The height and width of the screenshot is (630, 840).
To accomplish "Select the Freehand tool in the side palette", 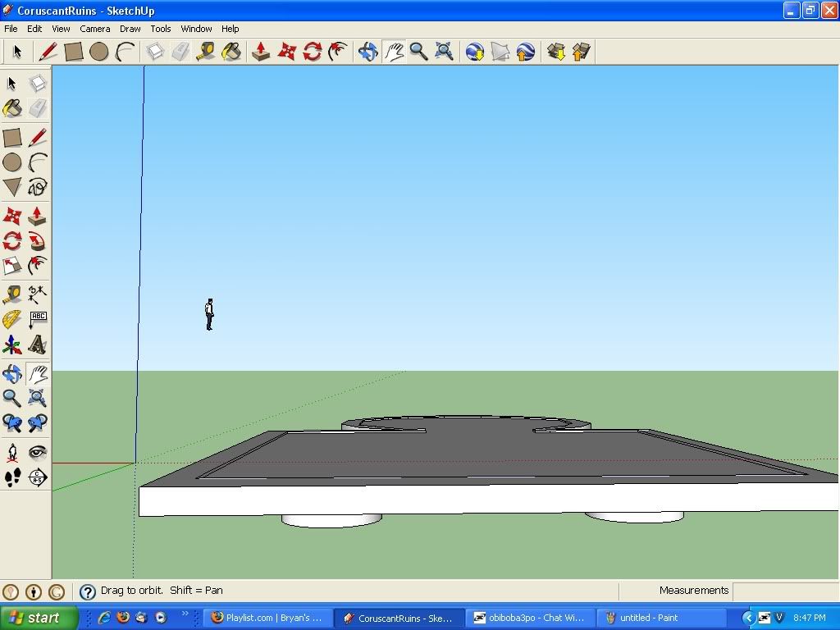I will [38, 188].
